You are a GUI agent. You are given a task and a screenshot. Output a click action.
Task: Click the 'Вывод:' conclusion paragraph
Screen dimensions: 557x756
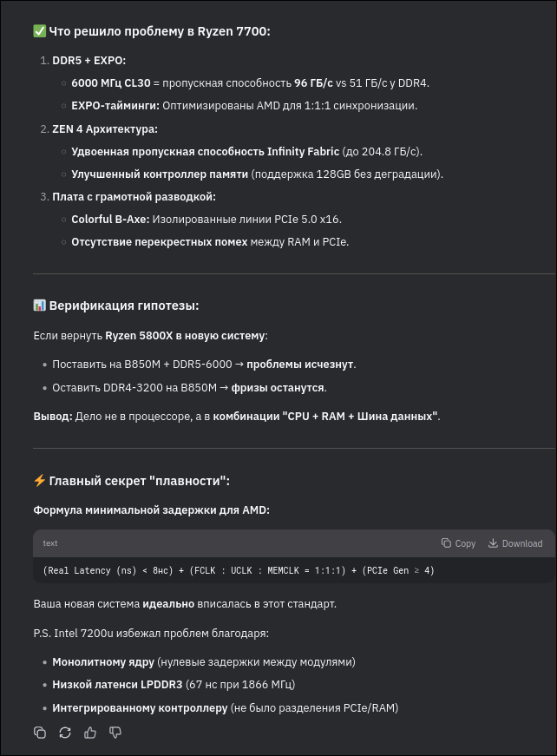(237, 417)
